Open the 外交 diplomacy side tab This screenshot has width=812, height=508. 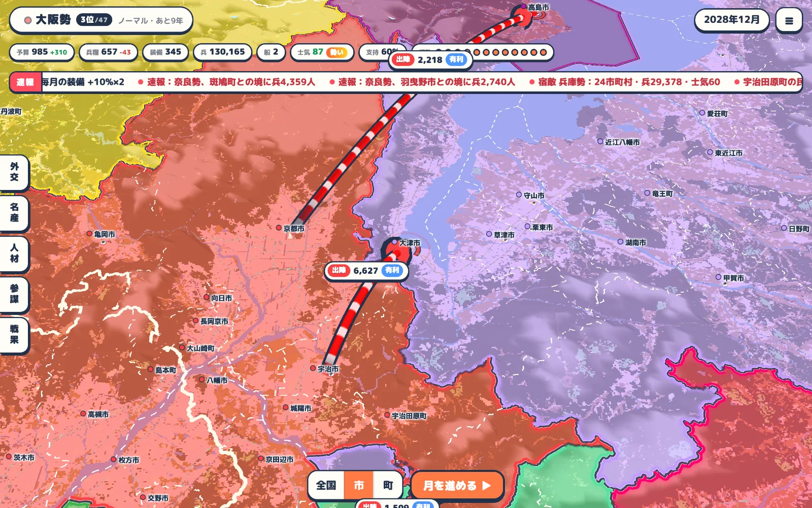coord(14,172)
